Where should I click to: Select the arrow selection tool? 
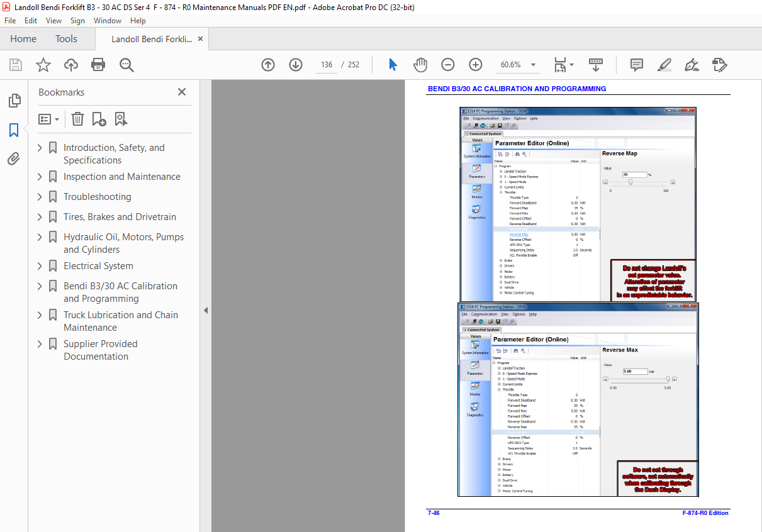(x=393, y=65)
